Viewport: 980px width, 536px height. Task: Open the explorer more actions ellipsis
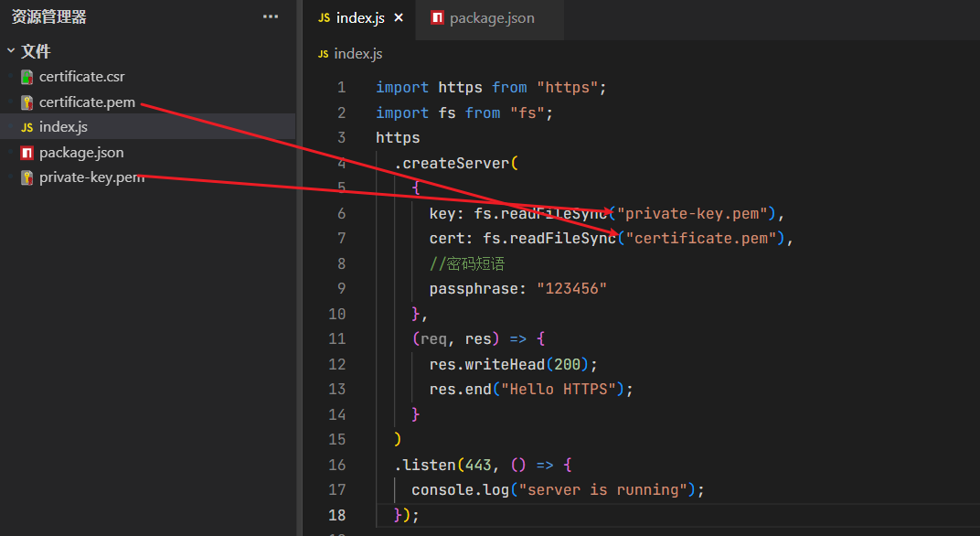point(271,16)
